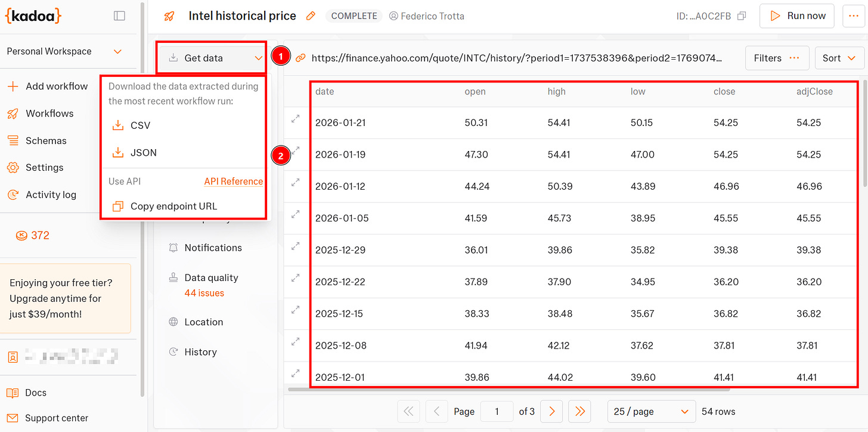Click the Run now button
Image resolution: width=868 pixels, height=432 pixels.
click(796, 16)
